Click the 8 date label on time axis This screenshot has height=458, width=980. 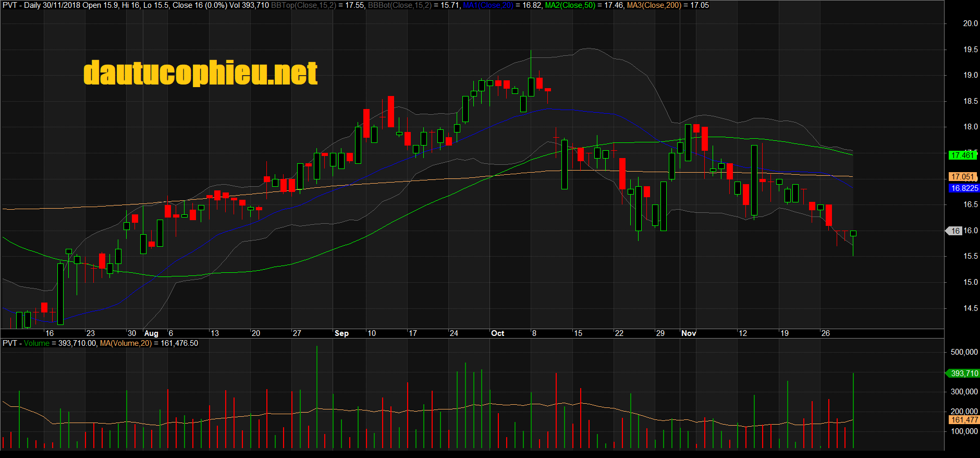pos(534,333)
